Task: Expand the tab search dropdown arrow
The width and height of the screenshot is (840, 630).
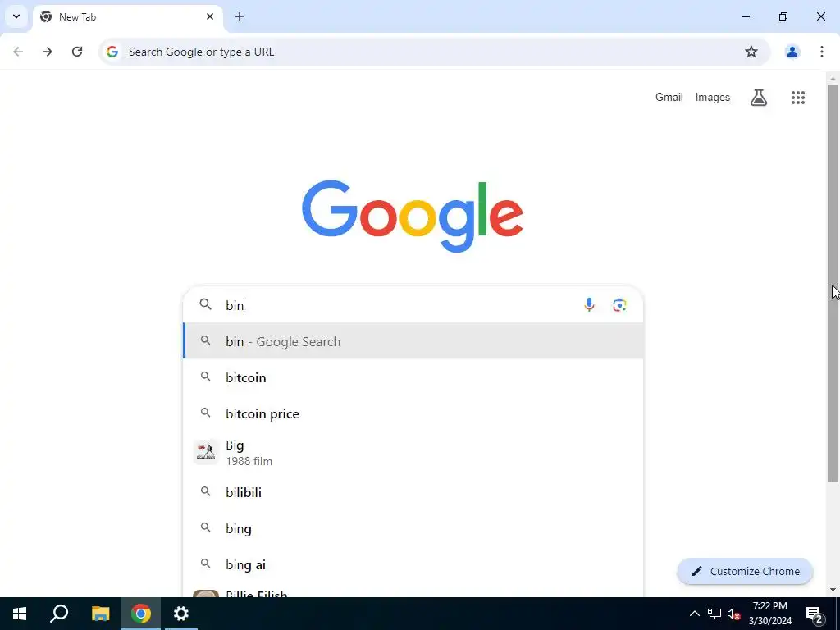Action: tap(16, 16)
